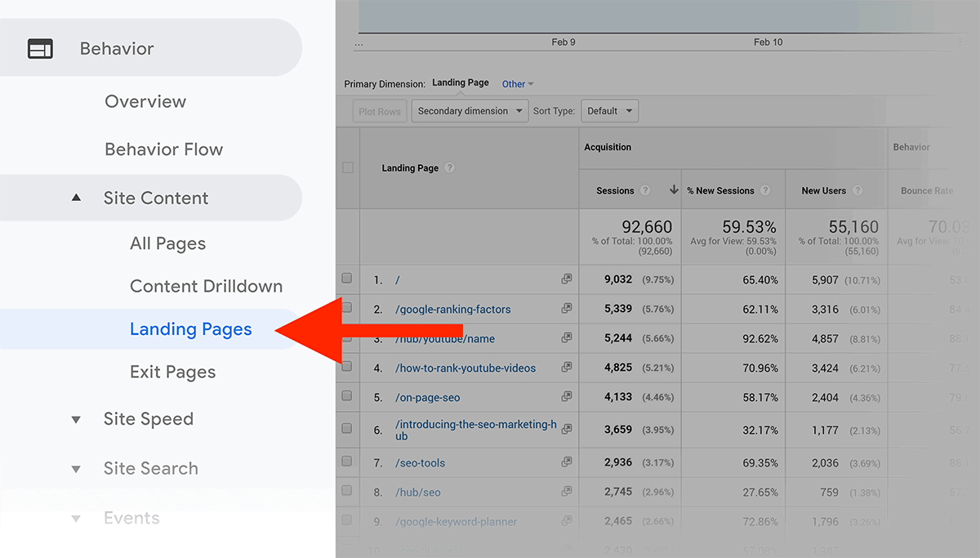Expand the Events section
The width and height of the screenshot is (980, 558).
[x=76, y=519]
